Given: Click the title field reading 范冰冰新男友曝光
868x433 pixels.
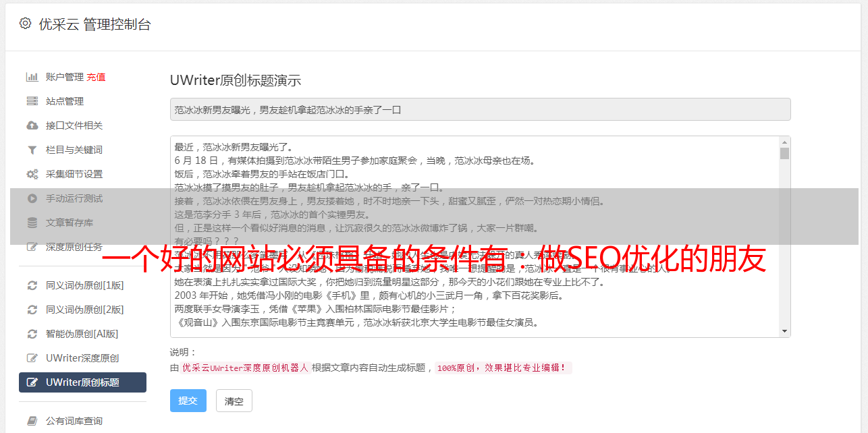Looking at the screenshot, I should point(481,109).
